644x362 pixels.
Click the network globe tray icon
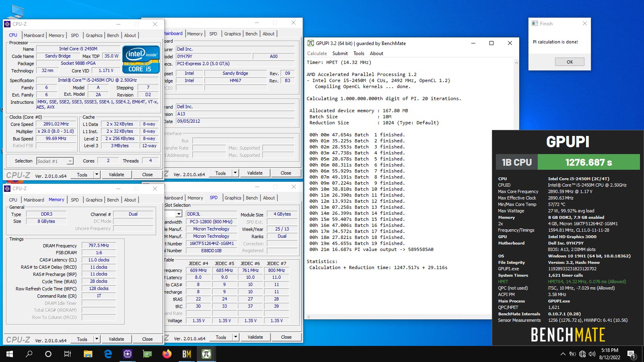coord(582,354)
